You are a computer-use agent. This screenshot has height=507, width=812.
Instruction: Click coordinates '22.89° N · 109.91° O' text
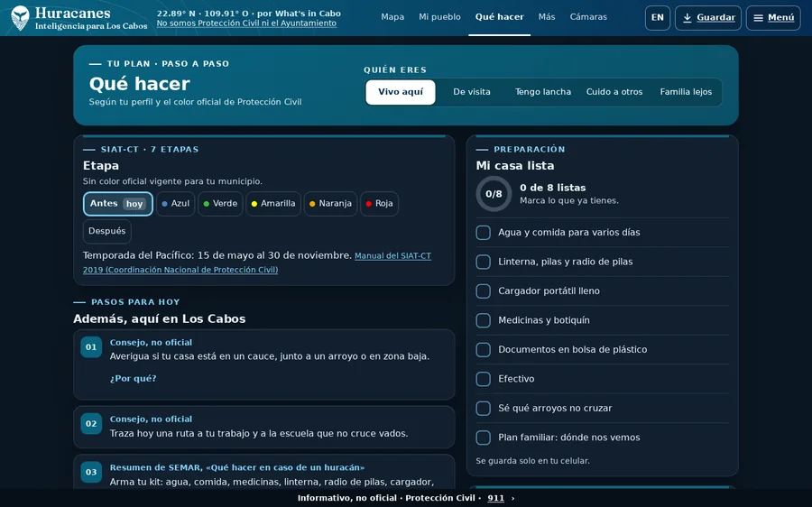click(x=202, y=14)
